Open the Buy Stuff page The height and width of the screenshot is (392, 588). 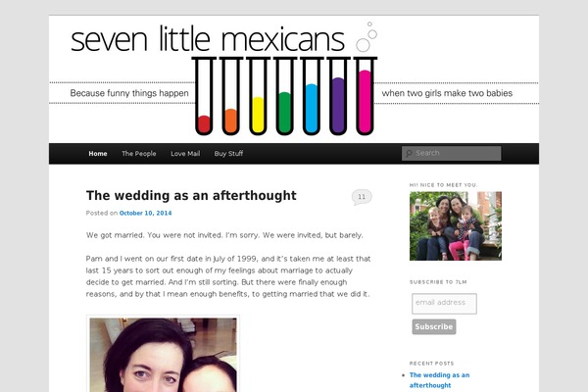coord(228,154)
